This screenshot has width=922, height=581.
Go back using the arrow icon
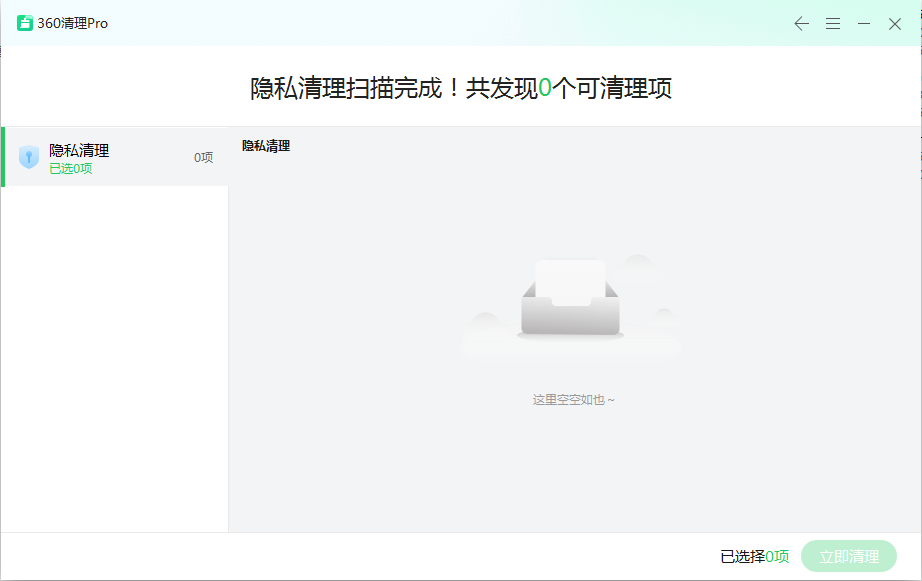801,24
